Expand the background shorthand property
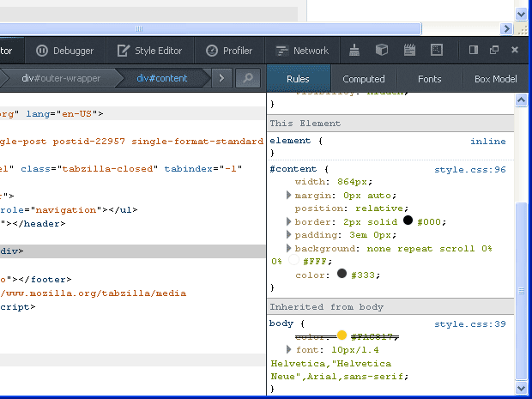 pyautogui.click(x=288, y=248)
